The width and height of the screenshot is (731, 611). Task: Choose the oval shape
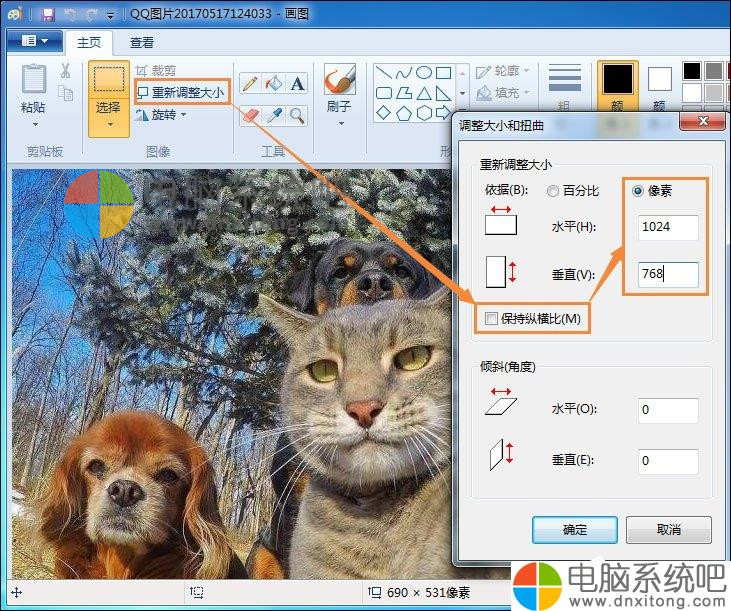[423, 73]
